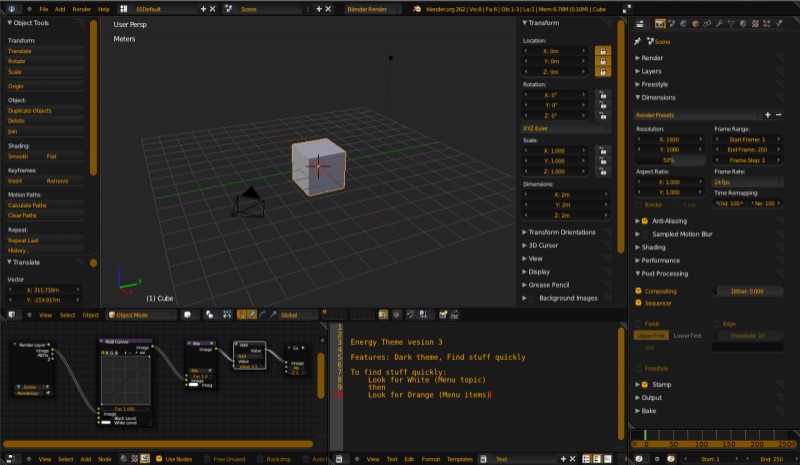Click the toggle fullscreen icon in top bar
800x465 pixels.
[627, 9]
